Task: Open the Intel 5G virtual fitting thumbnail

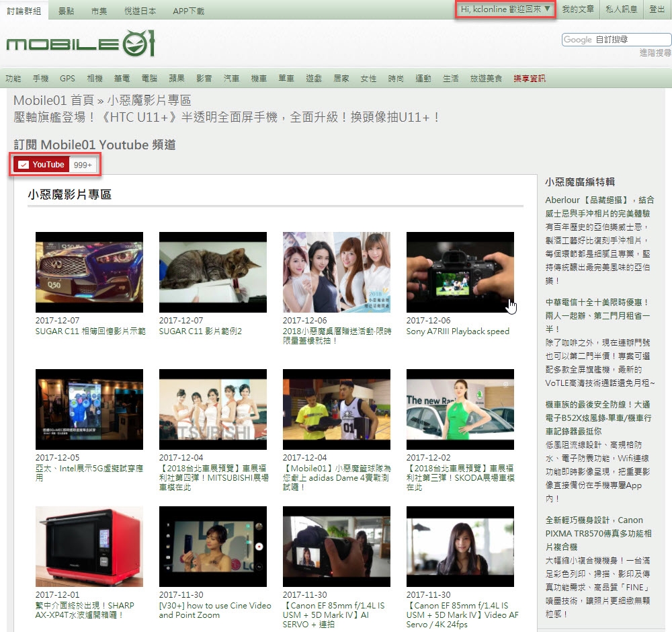Action: pos(89,409)
